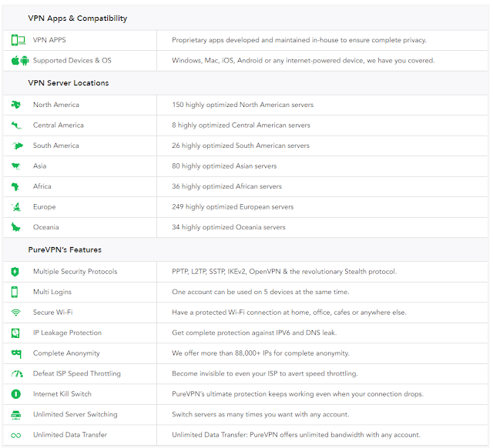
Task: Click the 249 European servers description
Action: click(233, 207)
